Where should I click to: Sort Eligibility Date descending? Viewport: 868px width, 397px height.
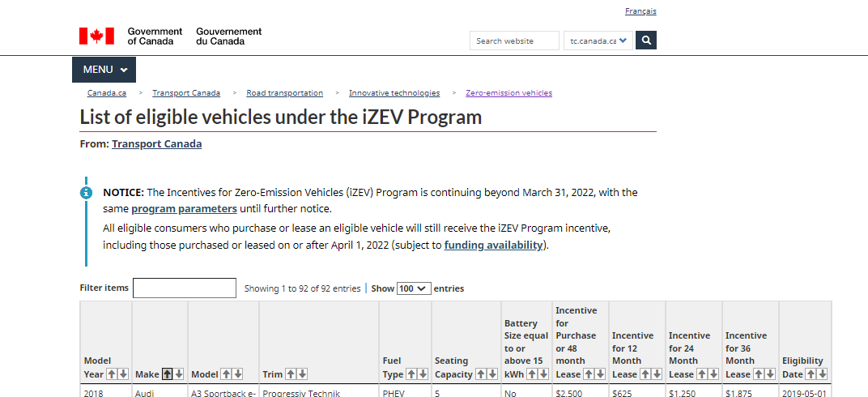[x=823, y=374]
